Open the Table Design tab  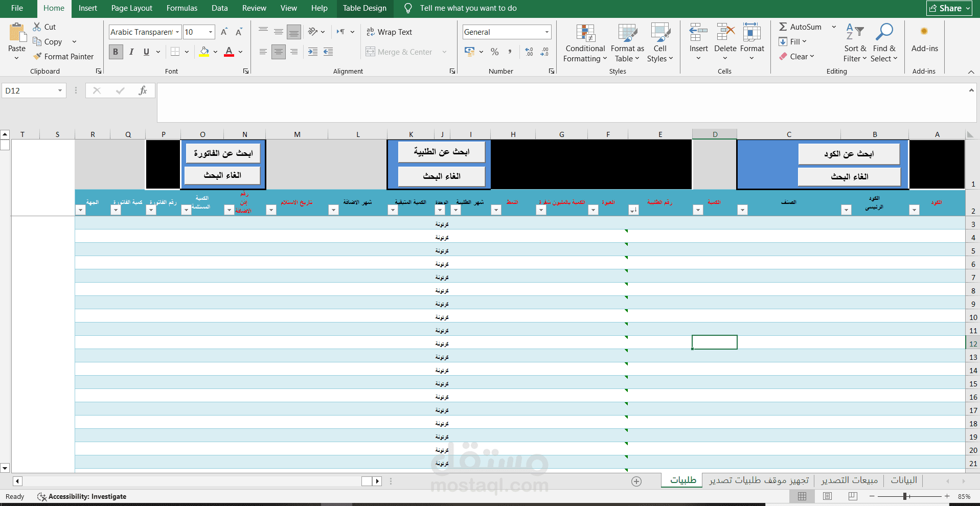[364, 8]
